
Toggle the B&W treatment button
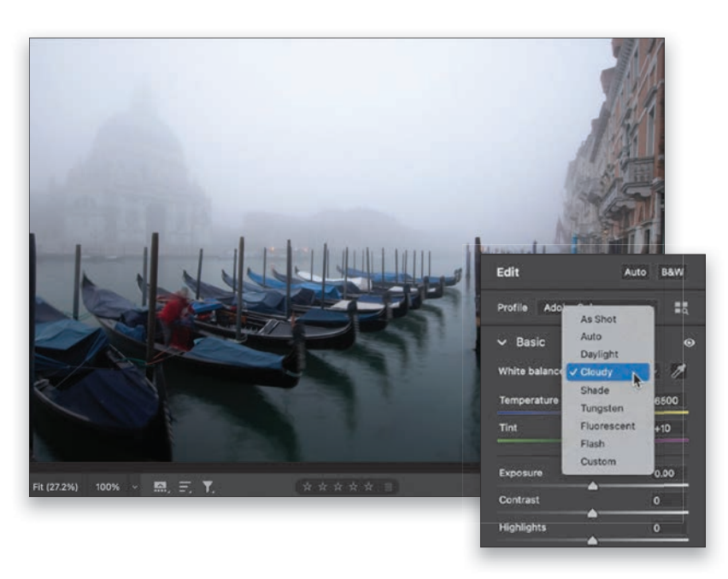tap(672, 272)
